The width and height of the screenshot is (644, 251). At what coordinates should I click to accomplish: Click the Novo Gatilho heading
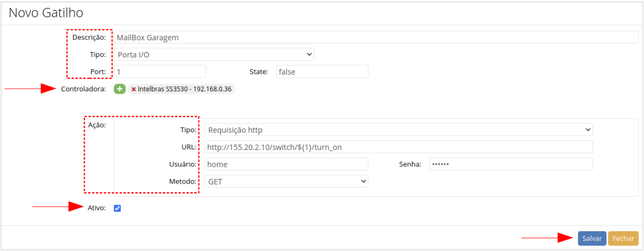[46, 12]
